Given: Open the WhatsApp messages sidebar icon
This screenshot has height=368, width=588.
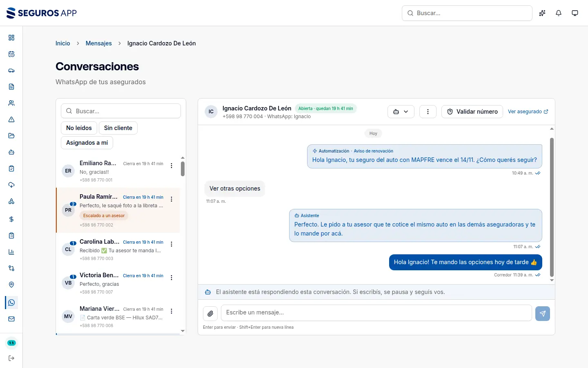Looking at the screenshot, I should [x=11, y=303].
